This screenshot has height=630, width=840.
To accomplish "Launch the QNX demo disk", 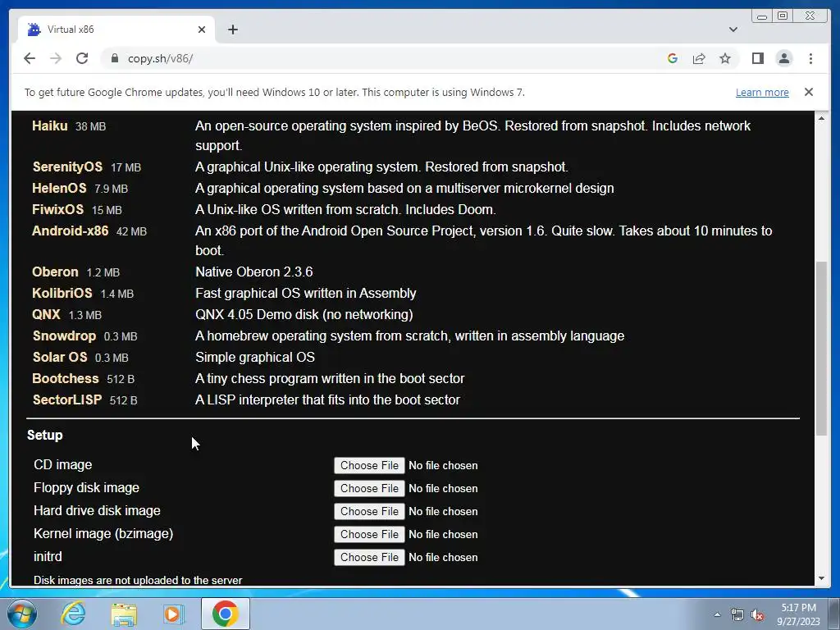I will [46, 314].
